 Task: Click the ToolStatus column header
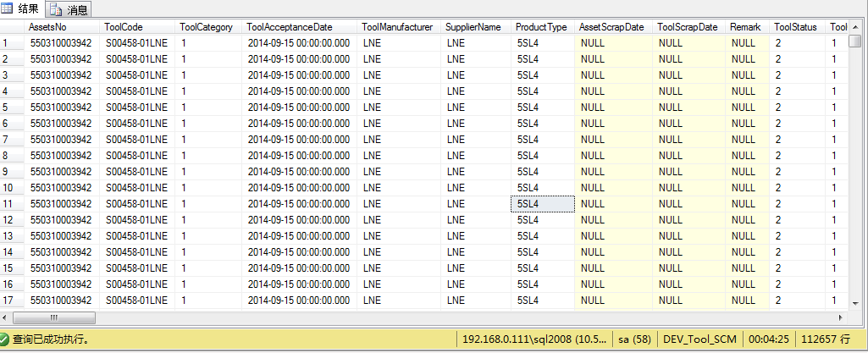pos(797,27)
